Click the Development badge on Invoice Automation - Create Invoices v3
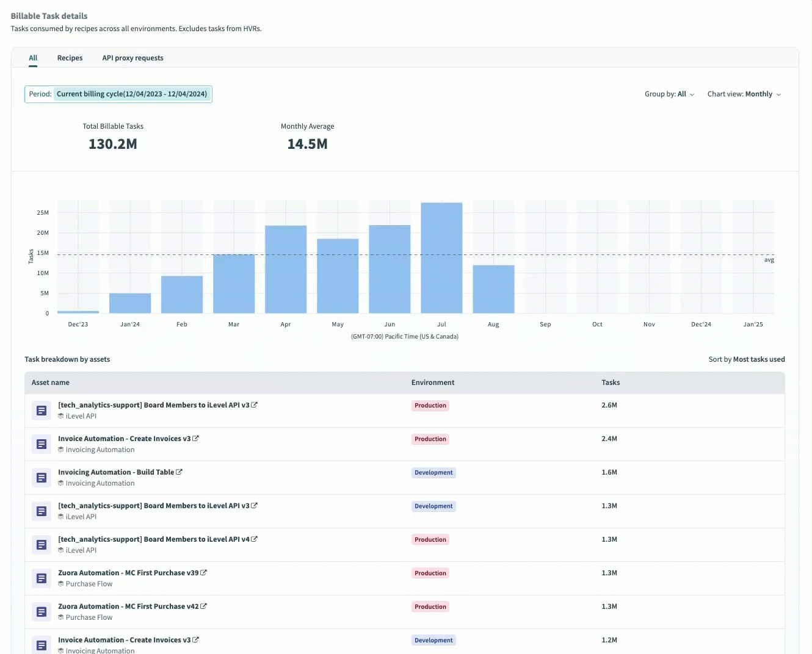 click(433, 640)
